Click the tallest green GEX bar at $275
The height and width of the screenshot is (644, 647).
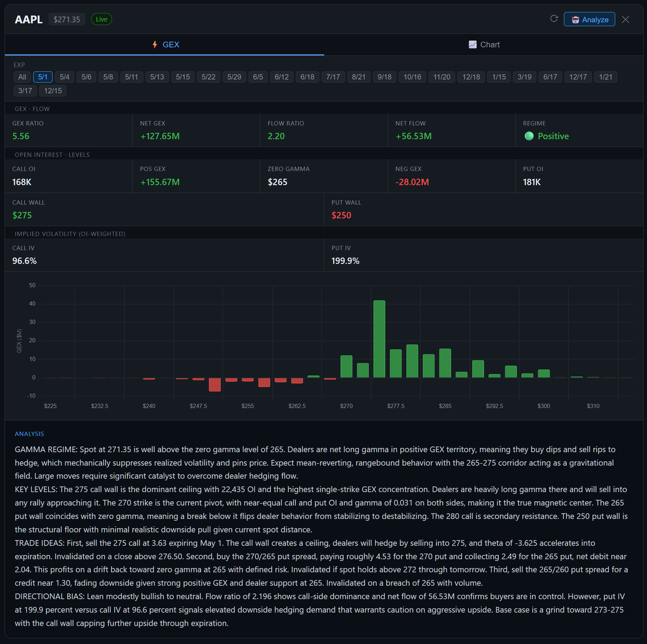tap(380, 339)
